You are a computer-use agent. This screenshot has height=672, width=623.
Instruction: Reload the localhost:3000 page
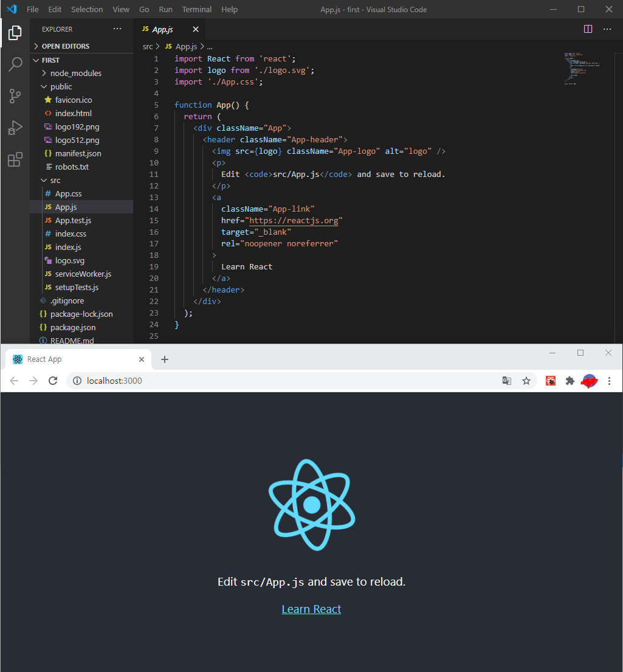pyautogui.click(x=53, y=381)
